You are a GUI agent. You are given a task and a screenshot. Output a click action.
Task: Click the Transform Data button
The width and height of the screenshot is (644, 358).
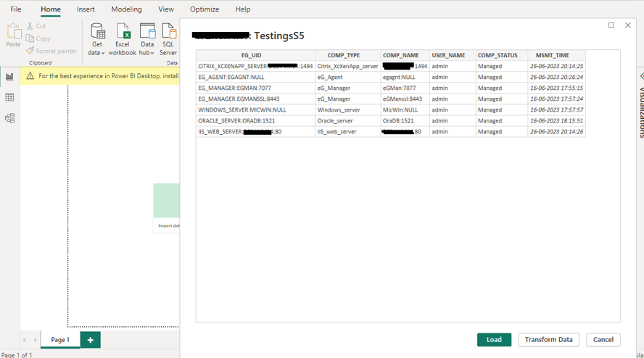548,340
